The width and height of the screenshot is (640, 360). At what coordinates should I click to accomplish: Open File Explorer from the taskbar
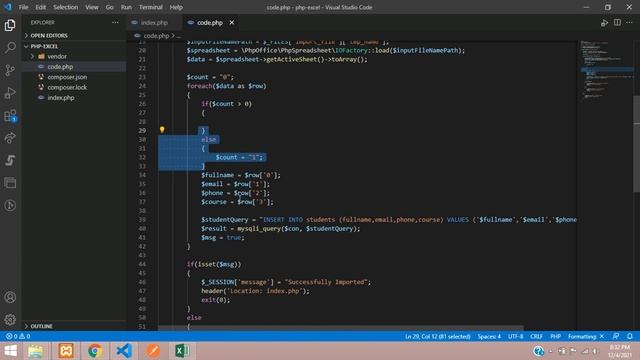36,351
